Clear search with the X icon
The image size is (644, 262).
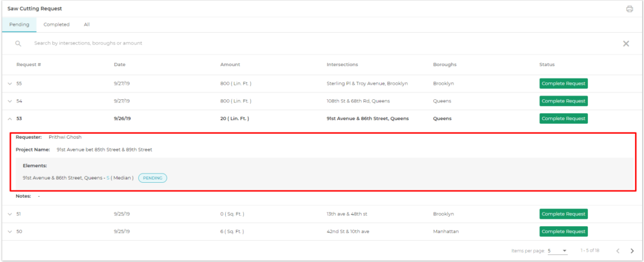tap(626, 43)
